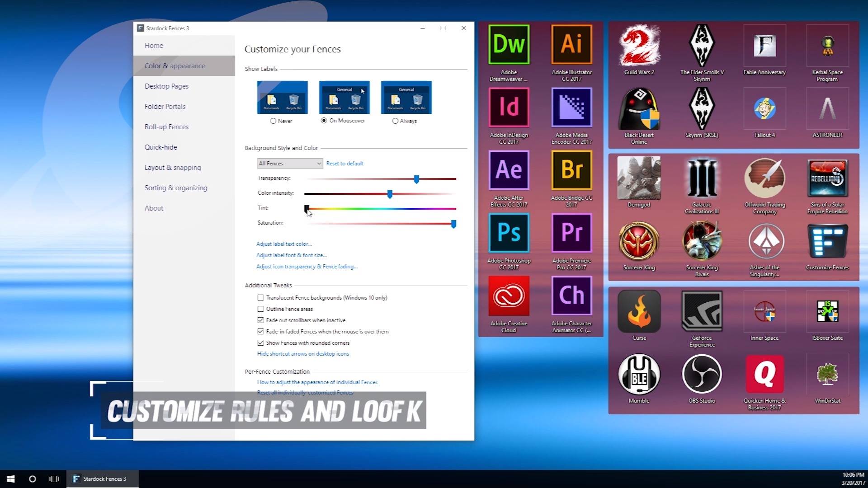Open the Quick-hide section
The image size is (868, 488).
tap(184, 147)
